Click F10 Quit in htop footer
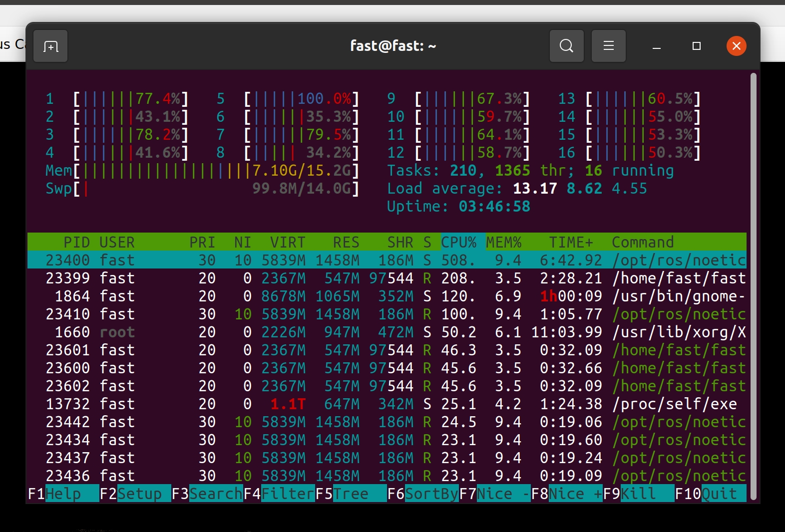 coord(711,494)
